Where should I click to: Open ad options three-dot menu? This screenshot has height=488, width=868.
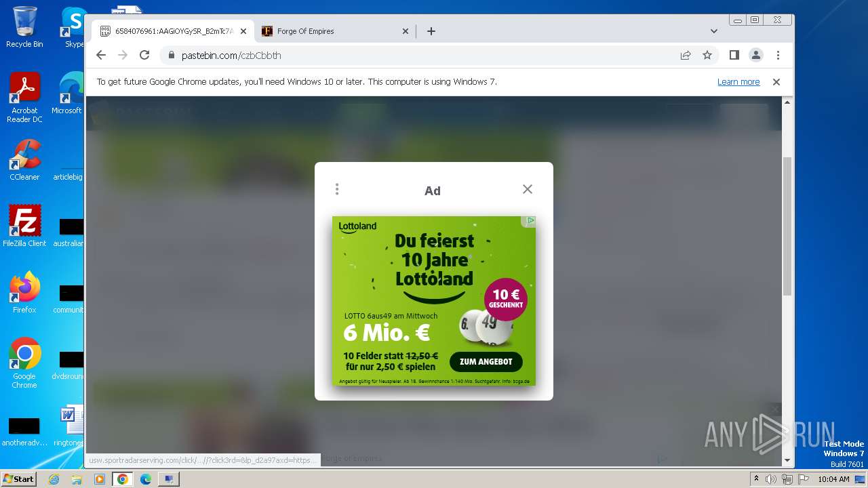337,189
